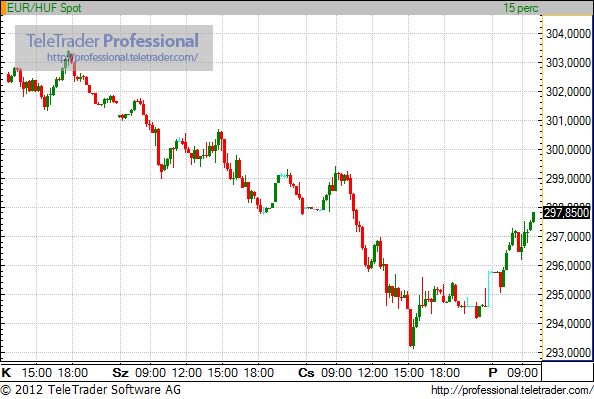Click the 297,0000 price axis label

pos(568,237)
